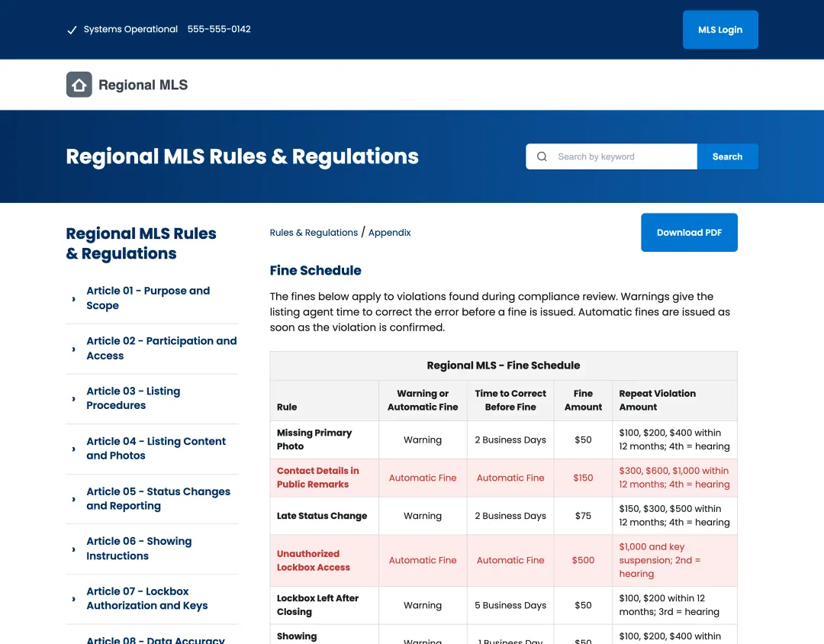Open the Appendix breadcrumb link
Viewport: 824px width, 644px height.
coord(389,233)
